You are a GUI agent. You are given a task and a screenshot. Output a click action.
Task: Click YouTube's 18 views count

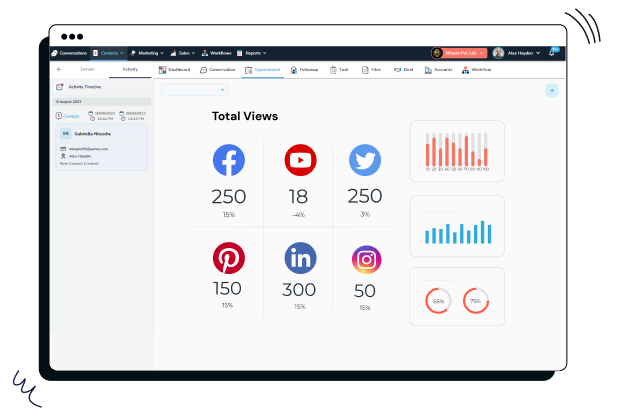click(298, 197)
